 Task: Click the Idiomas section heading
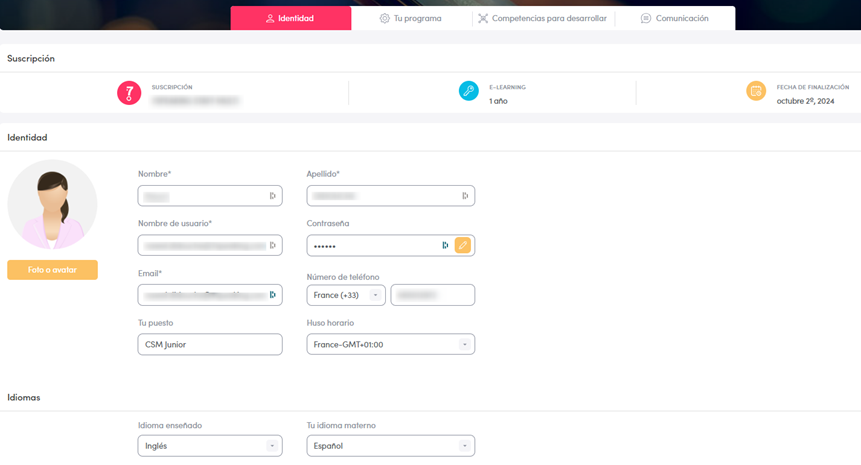click(x=24, y=397)
